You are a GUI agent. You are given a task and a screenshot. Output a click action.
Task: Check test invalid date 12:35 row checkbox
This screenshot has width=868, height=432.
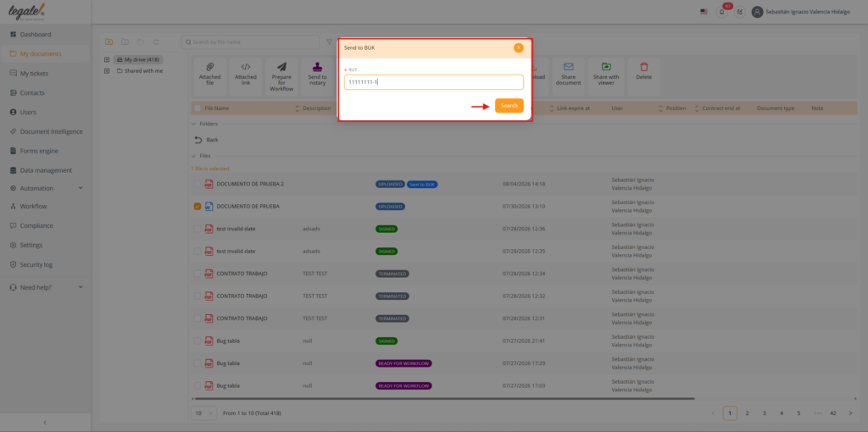[198, 251]
